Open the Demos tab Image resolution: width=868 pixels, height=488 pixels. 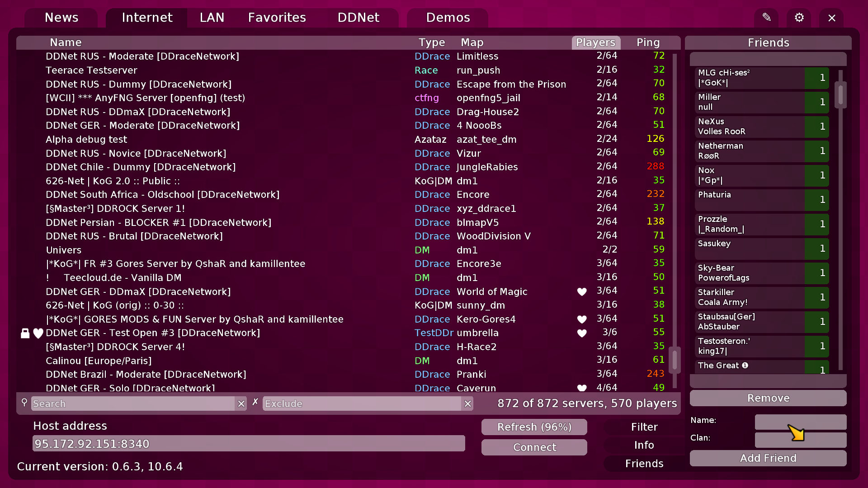(x=448, y=18)
